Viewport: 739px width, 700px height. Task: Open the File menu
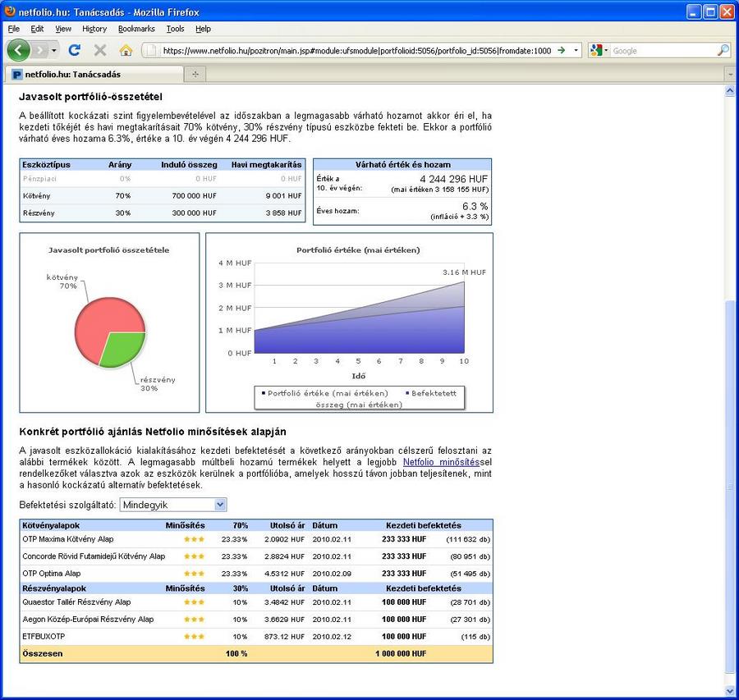(14, 29)
